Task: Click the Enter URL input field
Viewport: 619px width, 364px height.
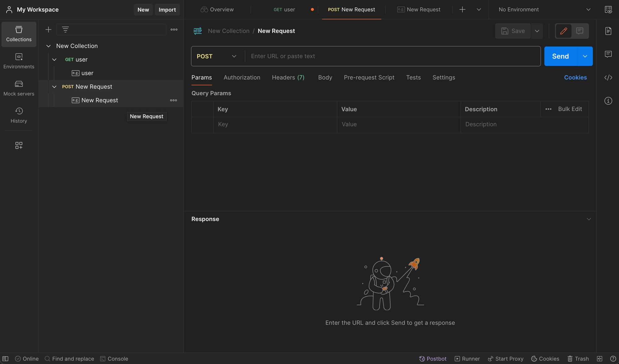Action: [x=393, y=56]
